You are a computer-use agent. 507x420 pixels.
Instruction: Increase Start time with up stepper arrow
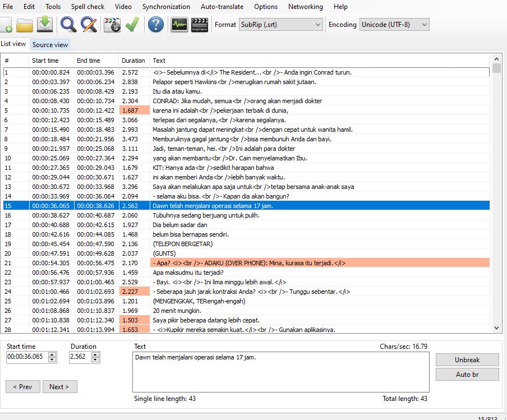pos(52,355)
